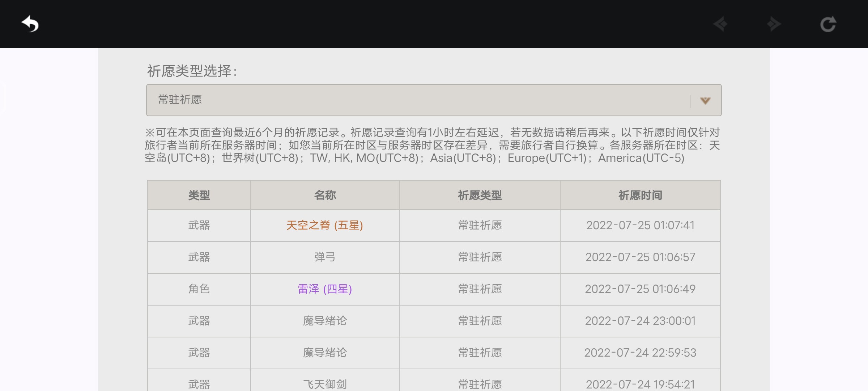868x391 pixels.
Task: Click the 祈愿类型选择 label
Action: (192, 71)
